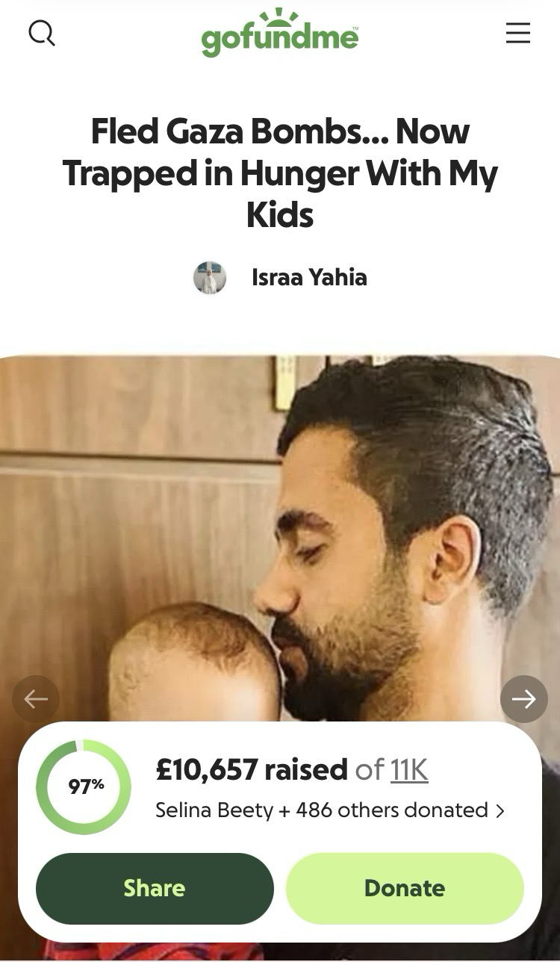Viewport: 560px width, 962px height.
Task: Open the hamburger menu
Action: (x=517, y=33)
